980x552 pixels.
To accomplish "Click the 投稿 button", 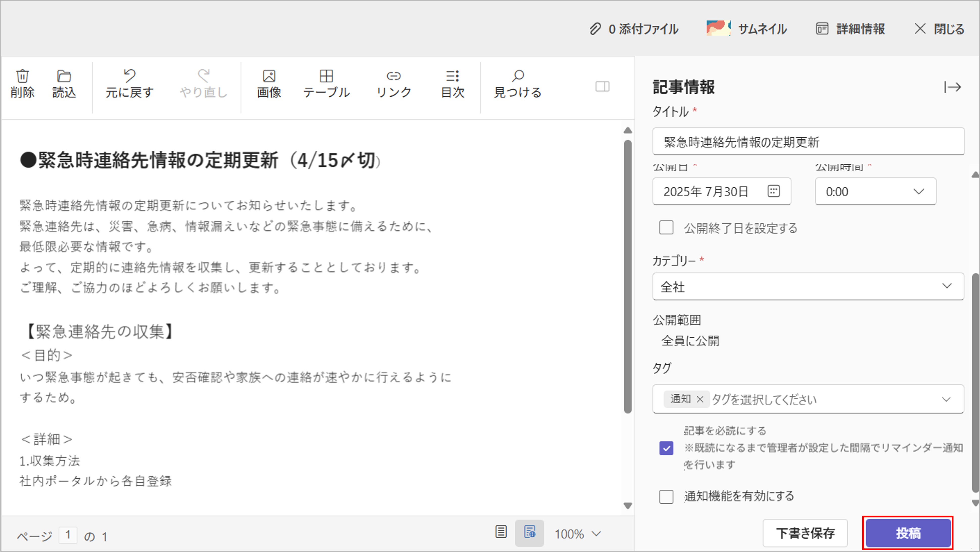I will click(908, 533).
